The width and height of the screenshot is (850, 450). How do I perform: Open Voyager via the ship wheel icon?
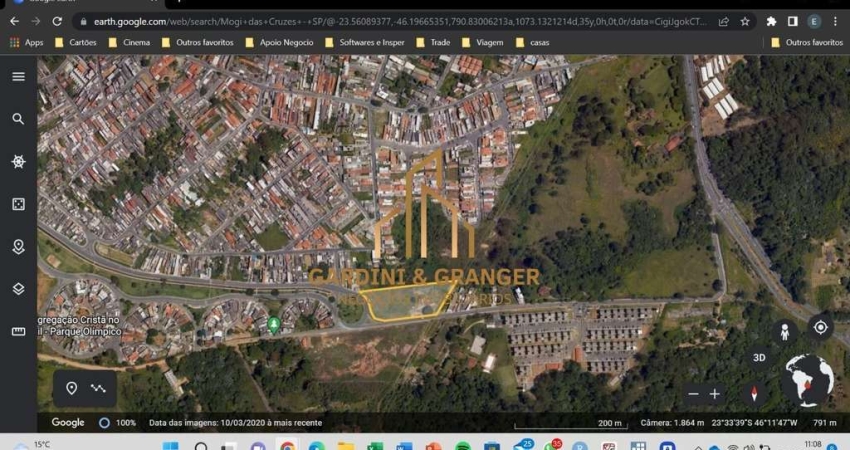click(x=18, y=162)
